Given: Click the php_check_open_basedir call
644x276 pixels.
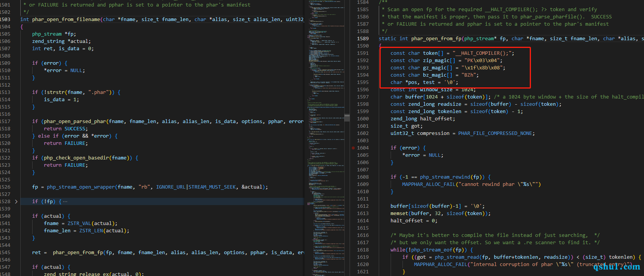Looking at the screenshot, I should coord(76,158).
